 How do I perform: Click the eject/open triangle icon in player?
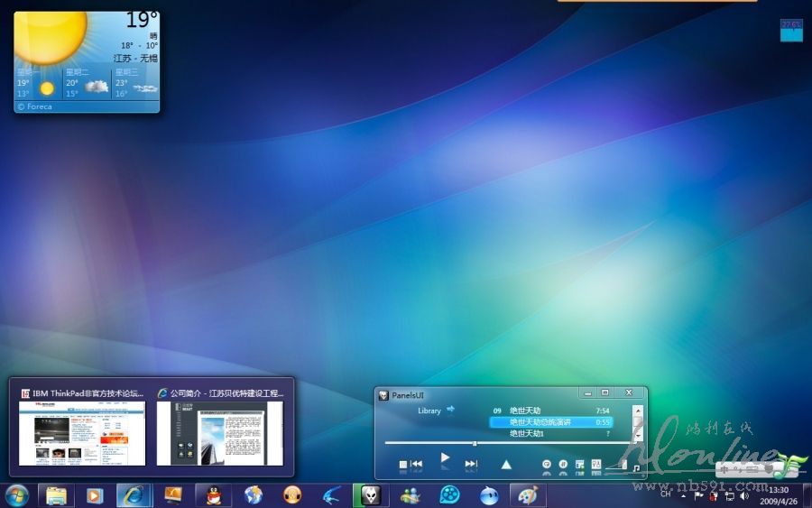(x=506, y=464)
